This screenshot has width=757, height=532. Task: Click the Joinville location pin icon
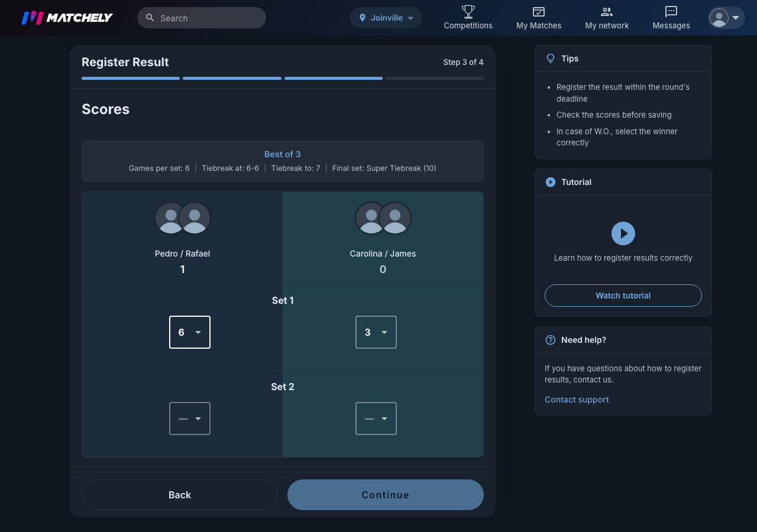(x=363, y=18)
